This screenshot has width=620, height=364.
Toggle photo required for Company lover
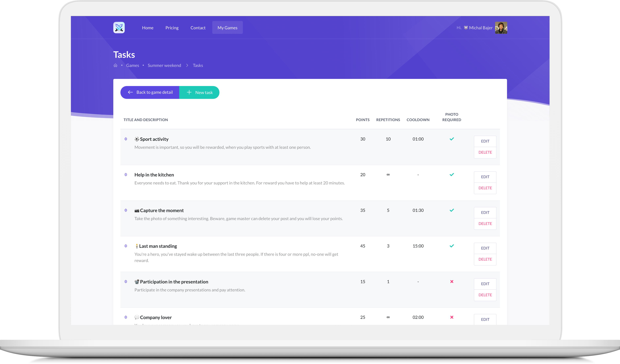click(x=452, y=317)
